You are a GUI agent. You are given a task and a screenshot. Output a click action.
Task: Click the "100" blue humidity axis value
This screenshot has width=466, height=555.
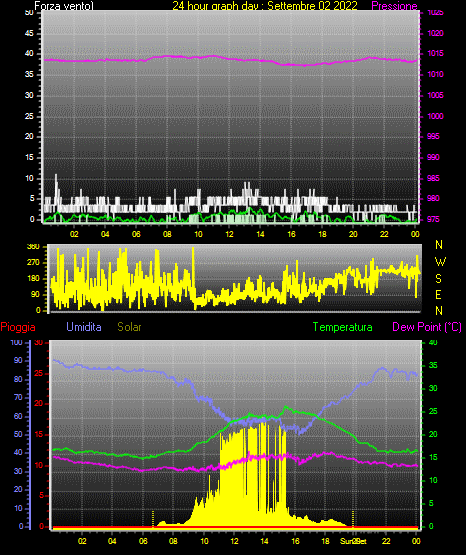pyautogui.click(x=16, y=342)
